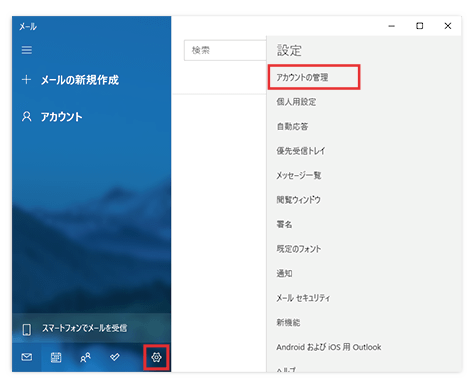Open 通知 notification settings
Image resolution: width=472 pixels, height=387 pixels.
pos(284,273)
